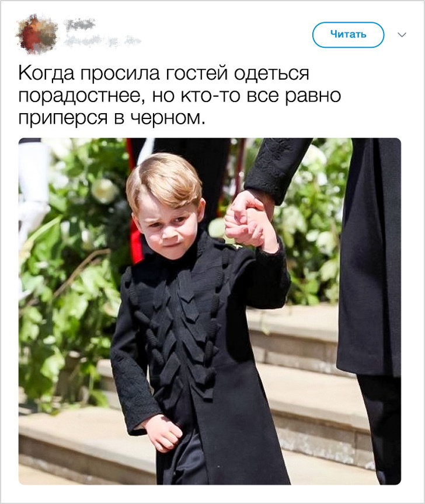Click the text приперся в черном
Viewport: 425px width, 504px height.
[x=112, y=118]
